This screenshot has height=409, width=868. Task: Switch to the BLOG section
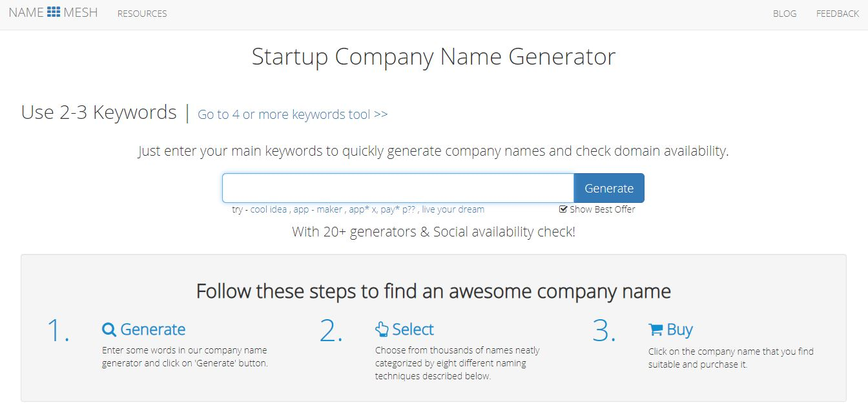784,13
